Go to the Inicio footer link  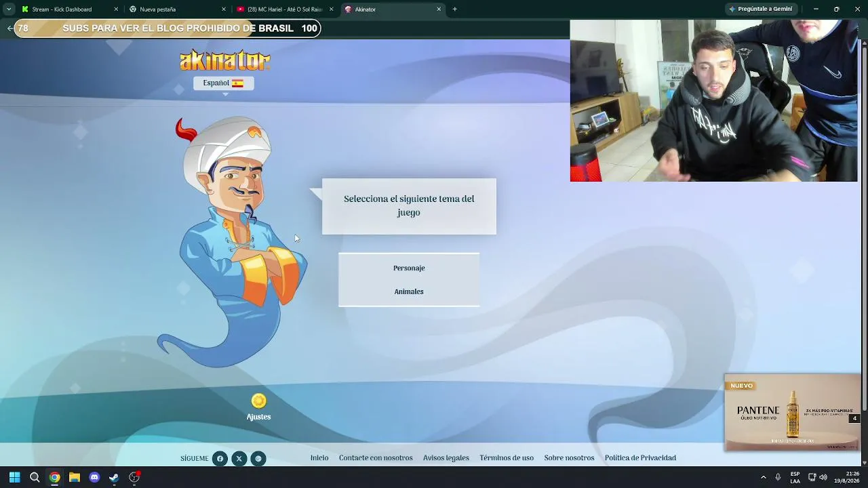pos(319,458)
